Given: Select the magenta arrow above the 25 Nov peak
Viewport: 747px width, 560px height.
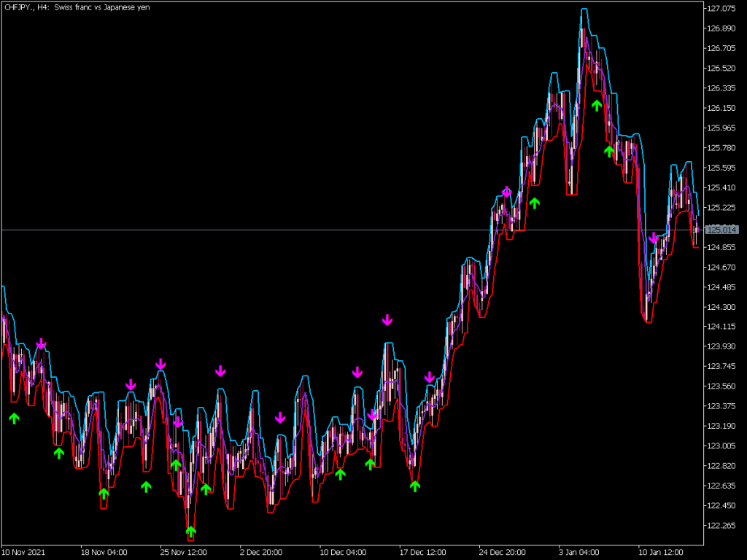Looking at the screenshot, I should (x=160, y=362).
